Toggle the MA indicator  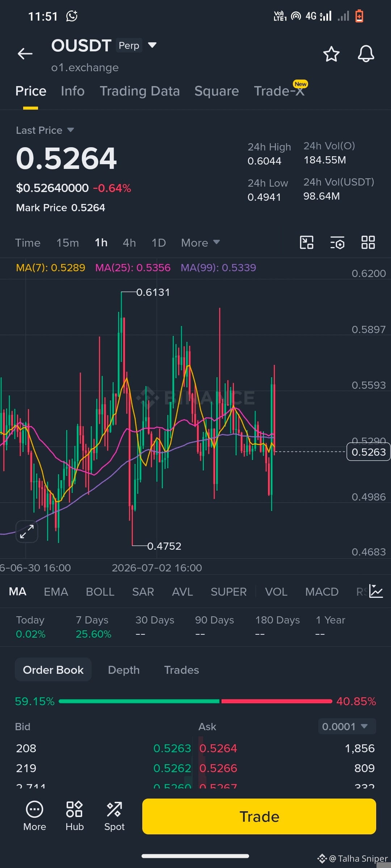pyautogui.click(x=17, y=591)
